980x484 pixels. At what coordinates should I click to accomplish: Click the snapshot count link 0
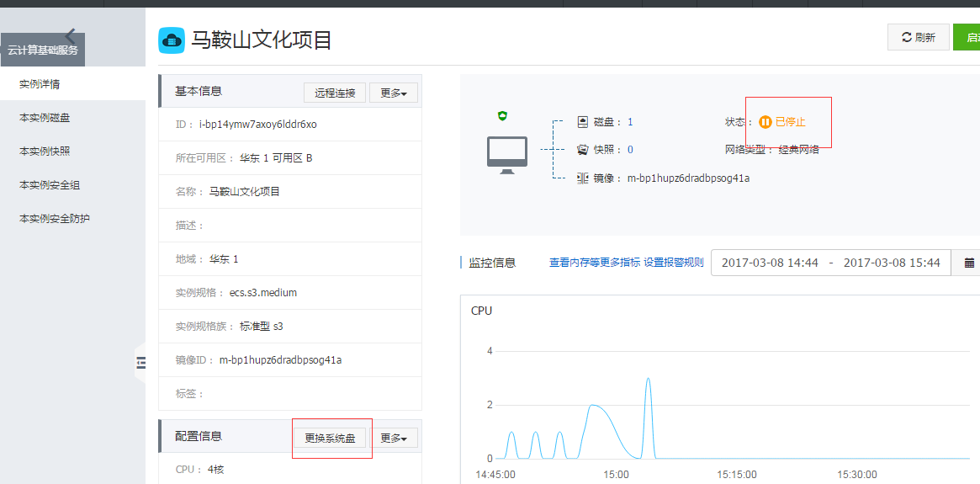coord(630,150)
